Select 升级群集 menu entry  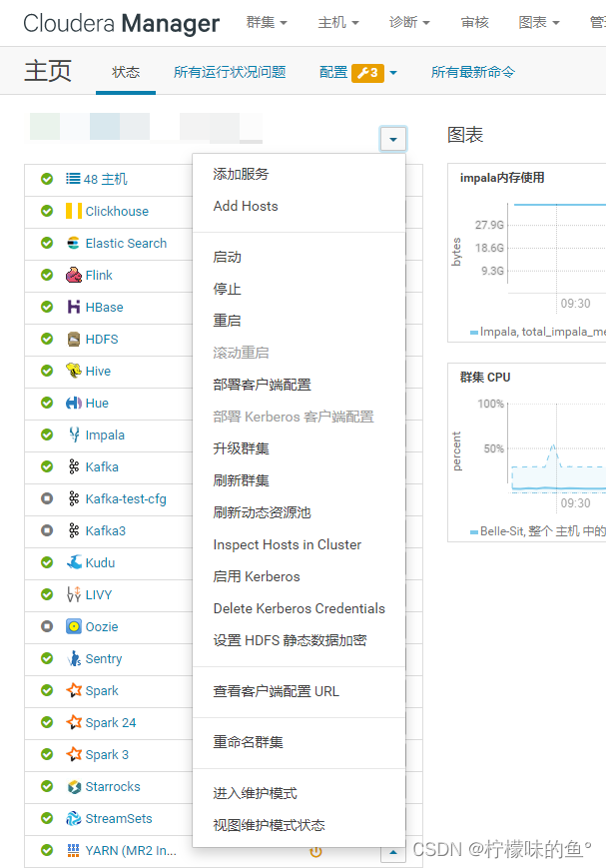click(x=299, y=448)
